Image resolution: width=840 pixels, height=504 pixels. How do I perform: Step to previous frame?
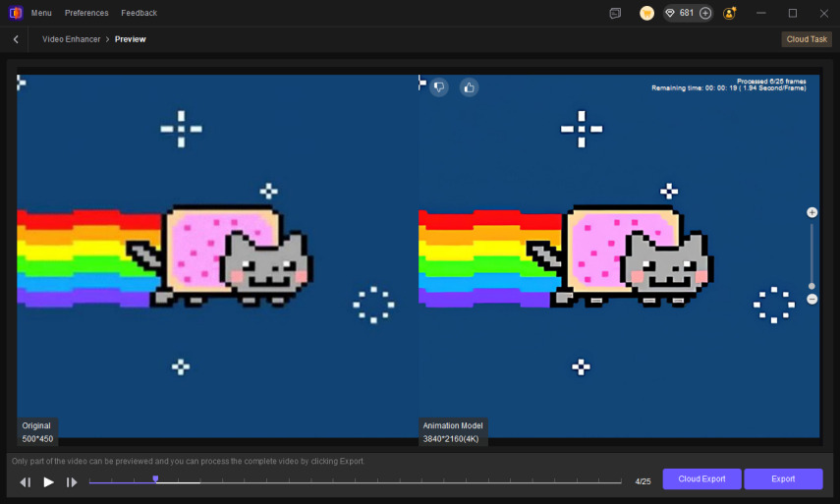click(26, 482)
